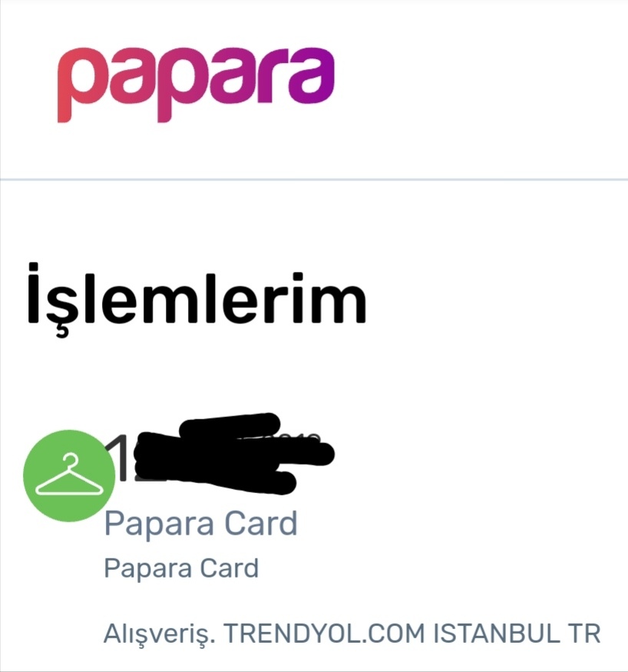This screenshot has width=628, height=672.
Task: Click the ISTANBUL TR location text
Action: tap(517, 633)
